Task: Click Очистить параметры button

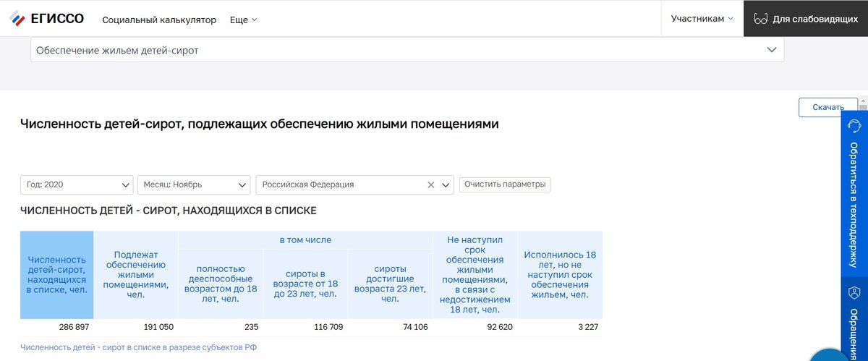Action: 505,184
